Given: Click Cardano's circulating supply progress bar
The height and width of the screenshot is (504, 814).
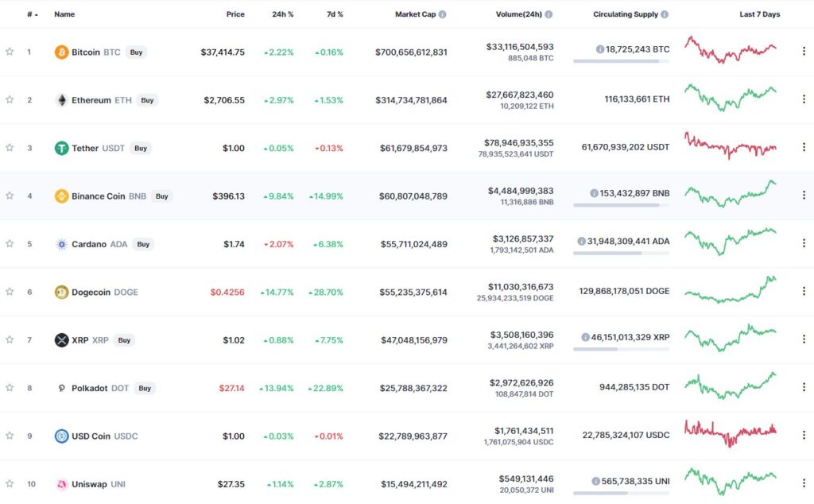Looking at the screenshot, I should (622, 254).
